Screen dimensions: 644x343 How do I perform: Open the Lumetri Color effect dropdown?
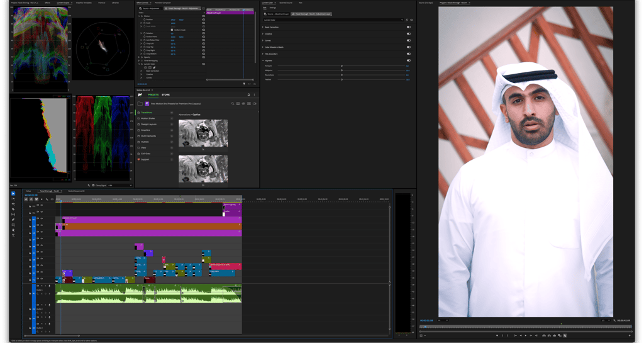[333, 20]
